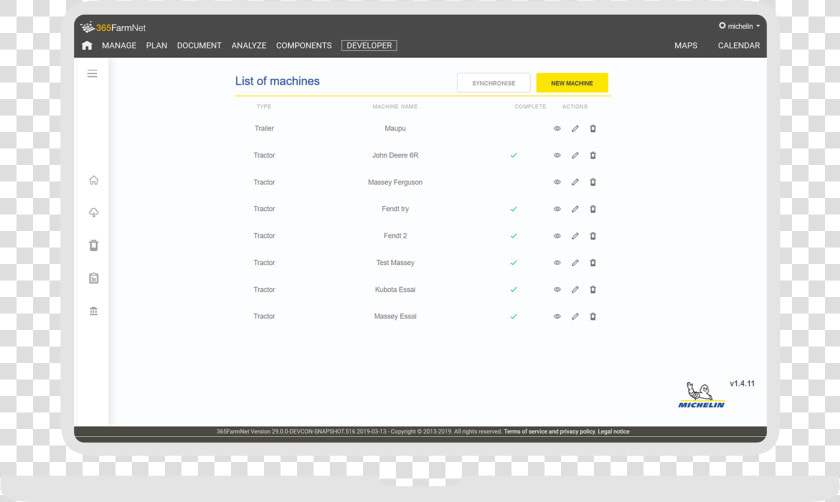This screenshot has width=840, height=502.
Task: Click the Massey Ferguson name
Action: (x=395, y=182)
